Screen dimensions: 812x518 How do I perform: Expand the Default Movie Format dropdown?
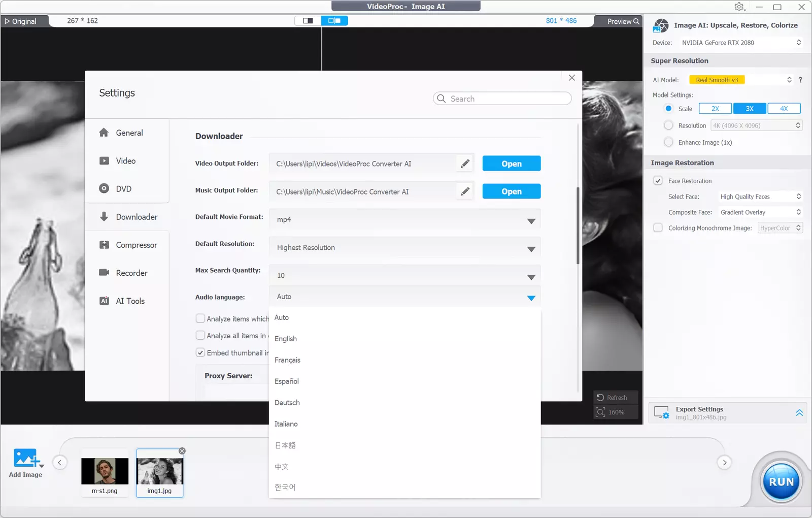tap(531, 220)
